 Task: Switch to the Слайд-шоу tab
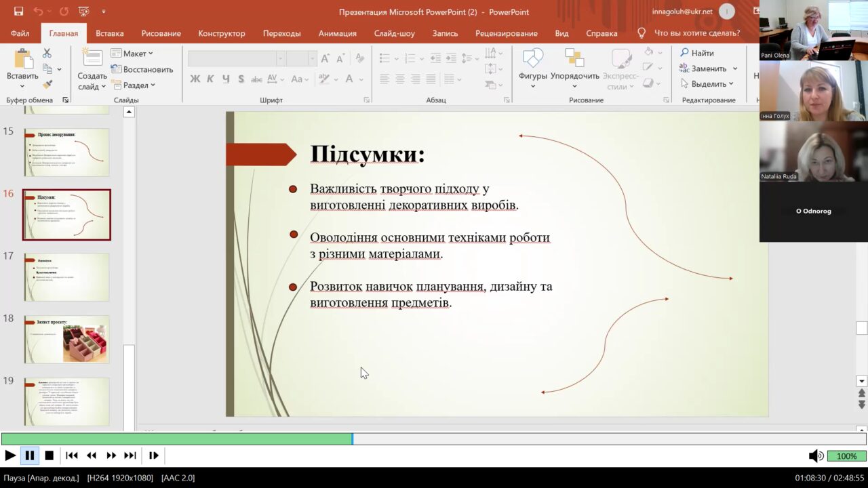point(394,33)
